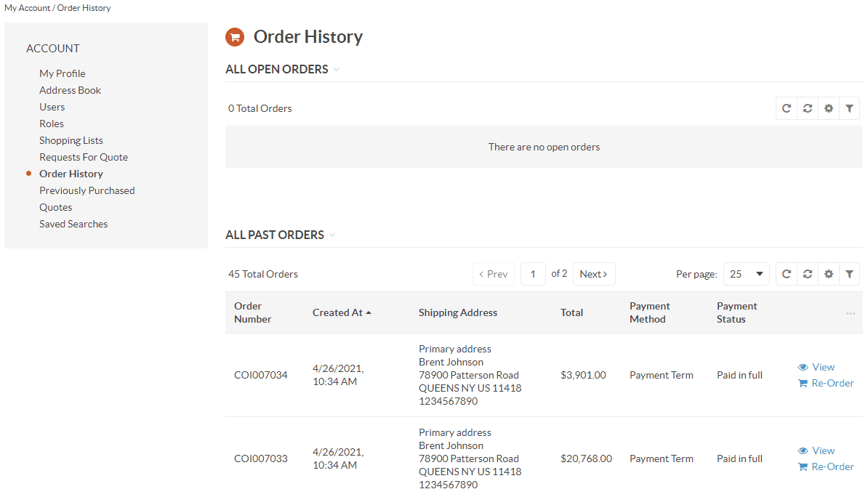Open the Per page 25 dropdown
The image size is (868, 497).
coord(746,274)
